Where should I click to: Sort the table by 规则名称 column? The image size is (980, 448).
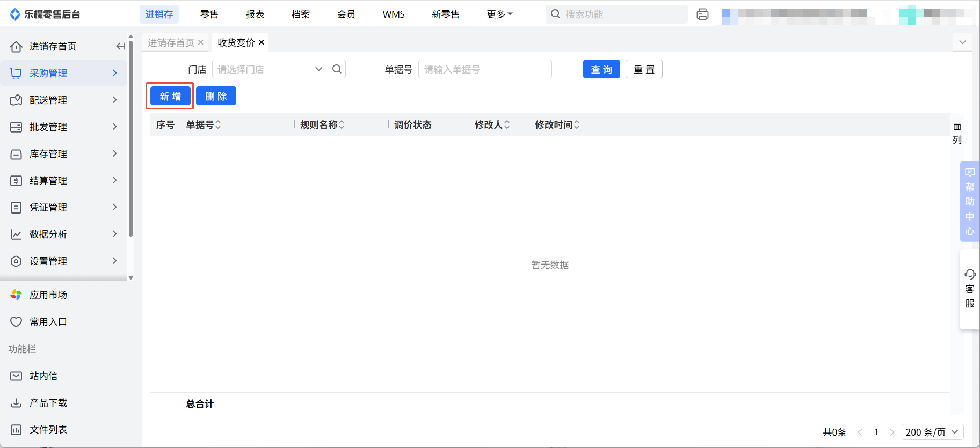pyautogui.click(x=342, y=125)
